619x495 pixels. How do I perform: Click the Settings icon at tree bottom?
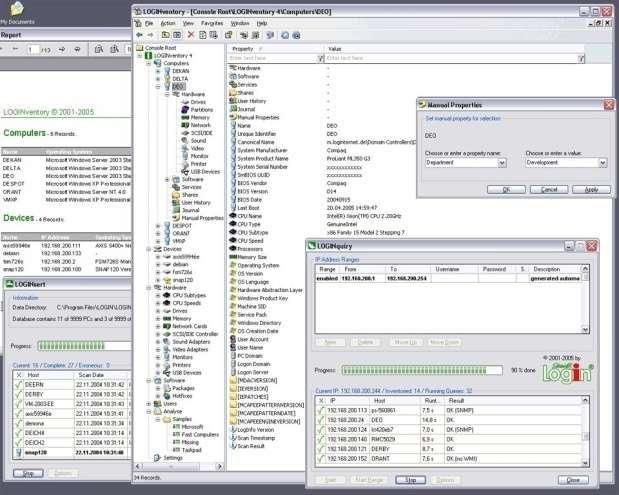[x=157, y=458]
